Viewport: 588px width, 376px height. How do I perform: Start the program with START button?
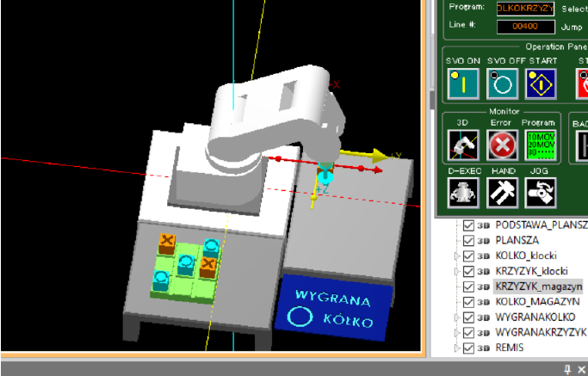541,83
